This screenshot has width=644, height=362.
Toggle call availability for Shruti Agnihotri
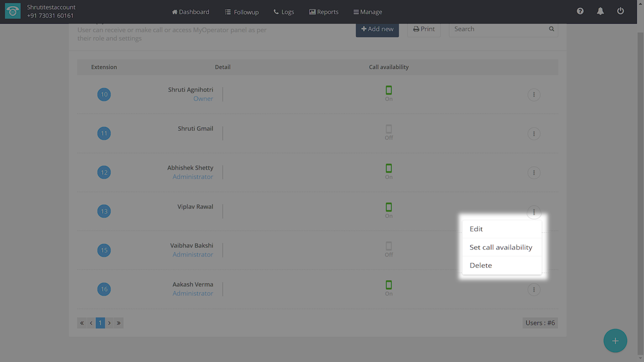click(x=388, y=90)
